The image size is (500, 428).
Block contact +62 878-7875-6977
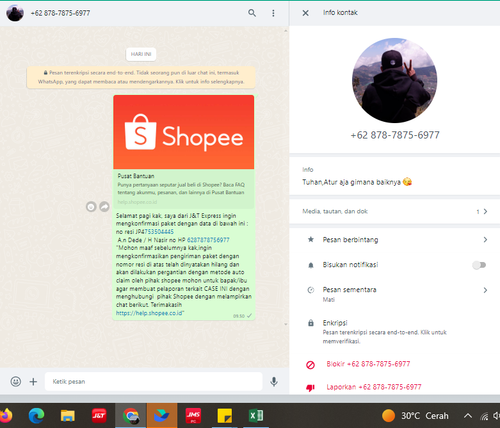[368, 364]
